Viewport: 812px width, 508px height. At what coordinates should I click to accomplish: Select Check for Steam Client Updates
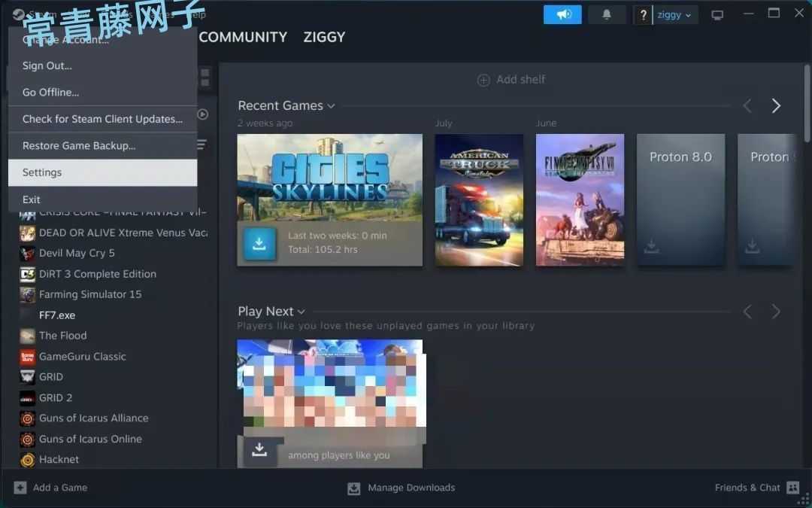(x=102, y=119)
